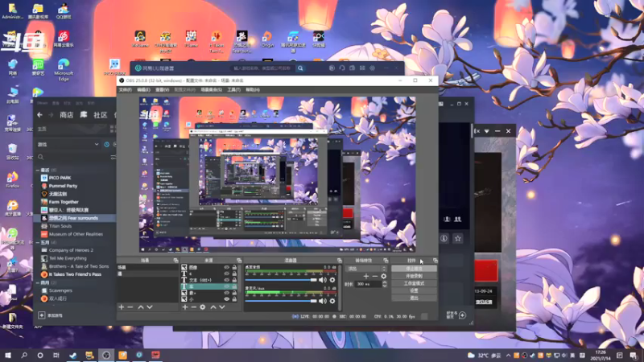The image size is (644, 362).
Task: Toggle the lock of the last source in the list
Action: tap(234, 299)
